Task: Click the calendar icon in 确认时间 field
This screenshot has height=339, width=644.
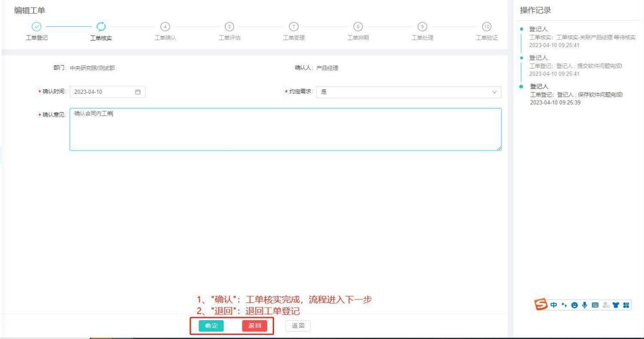Action: (137, 92)
